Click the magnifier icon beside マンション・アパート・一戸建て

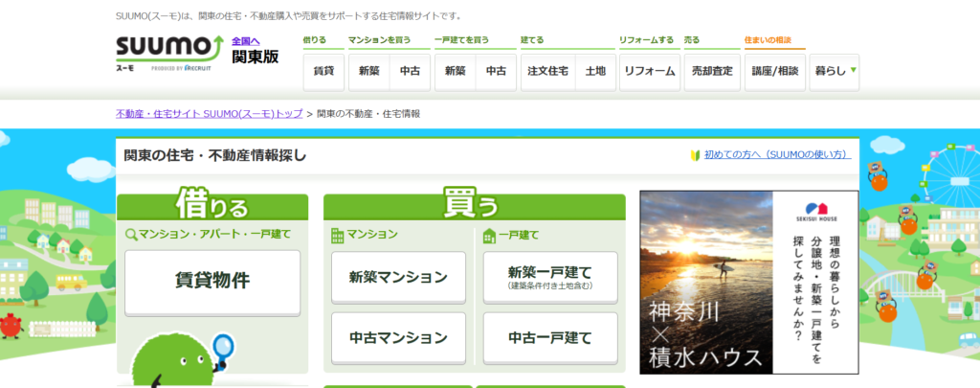131,234
